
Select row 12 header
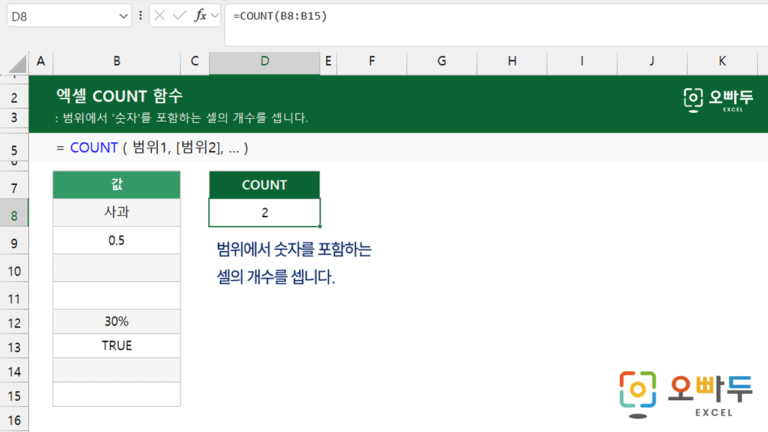[x=14, y=323]
